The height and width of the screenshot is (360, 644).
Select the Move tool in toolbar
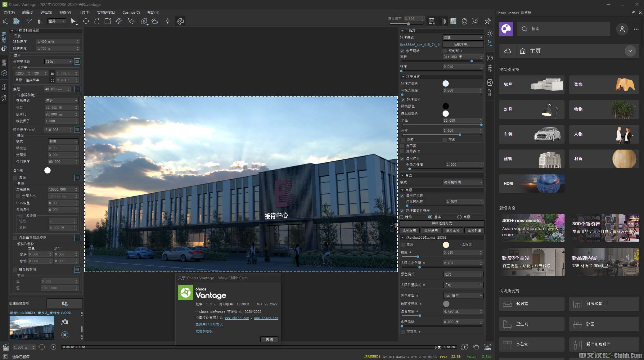pos(86,21)
